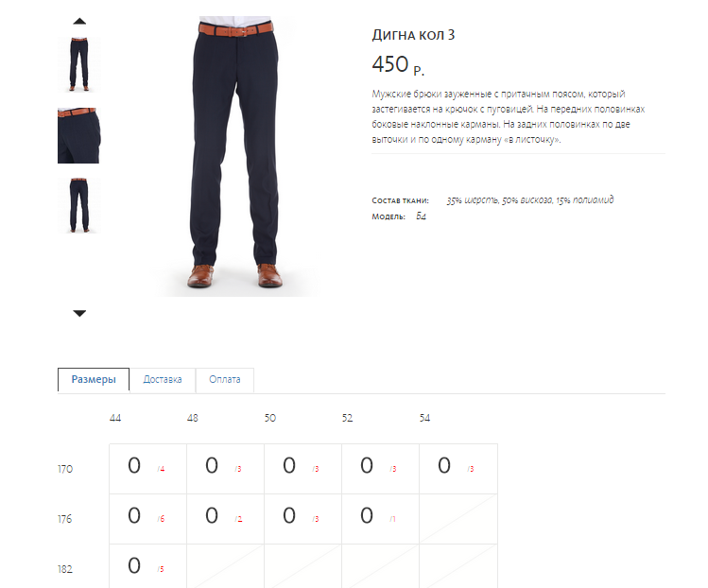Select quantity cell for size 44 height 170
This screenshot has width=708, height=588.
[x=147, y=469]
